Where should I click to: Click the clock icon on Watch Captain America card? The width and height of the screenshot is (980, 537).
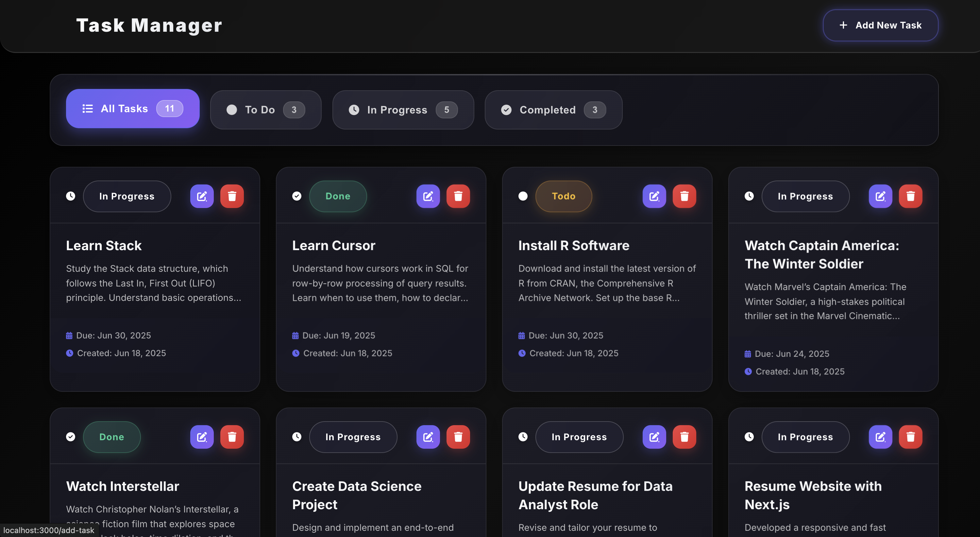tap(749, 196)
